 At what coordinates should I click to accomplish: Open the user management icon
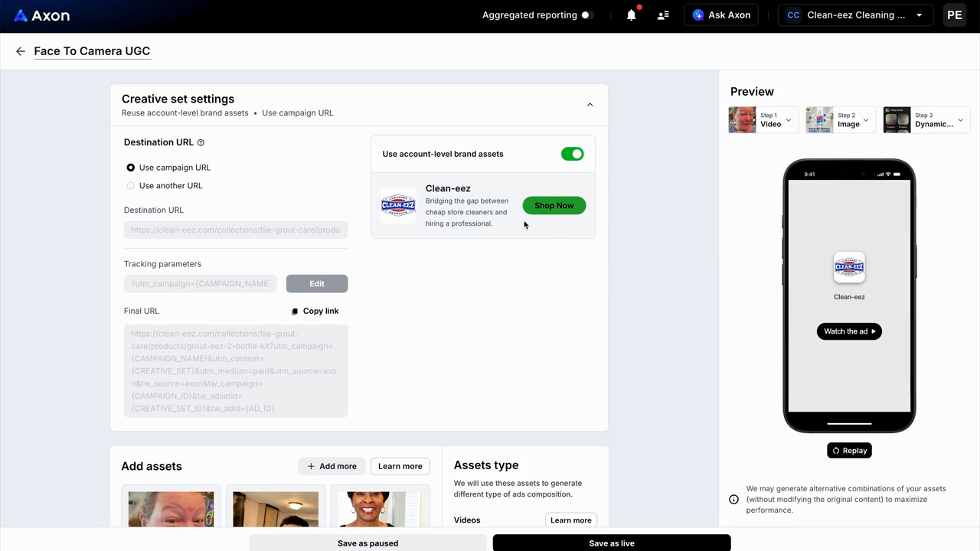tap(663, 15)
